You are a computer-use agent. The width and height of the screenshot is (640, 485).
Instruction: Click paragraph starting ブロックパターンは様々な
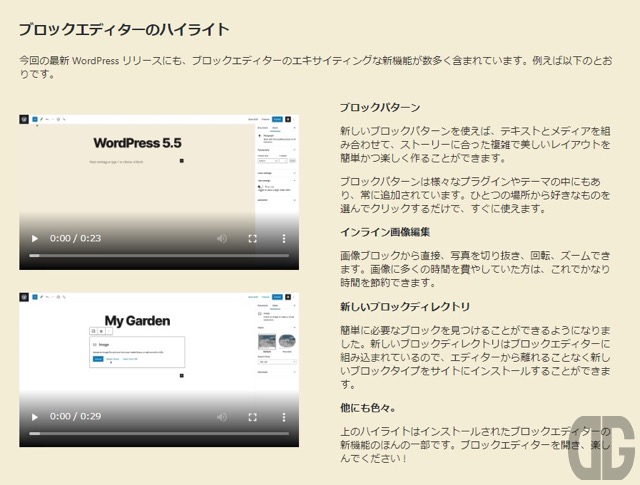tap(475, 195)
